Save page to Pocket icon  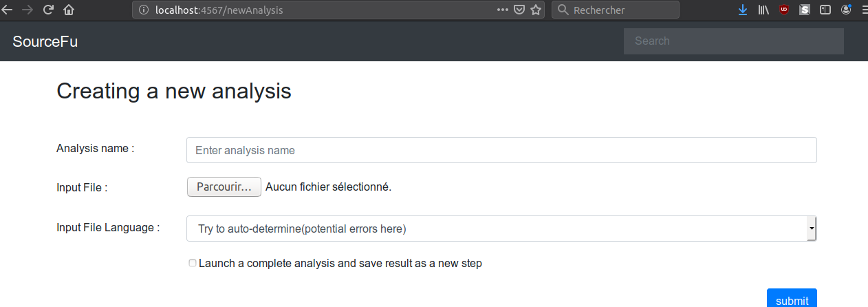[520, 10]
